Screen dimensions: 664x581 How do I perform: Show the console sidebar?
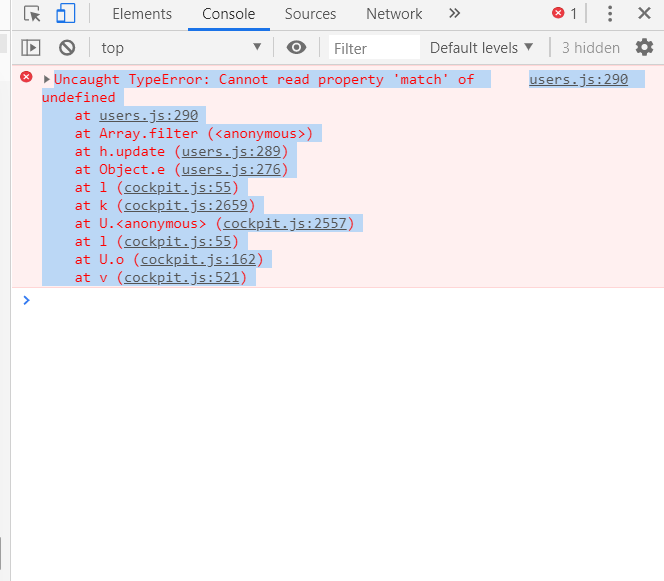(x=31, y=47)
